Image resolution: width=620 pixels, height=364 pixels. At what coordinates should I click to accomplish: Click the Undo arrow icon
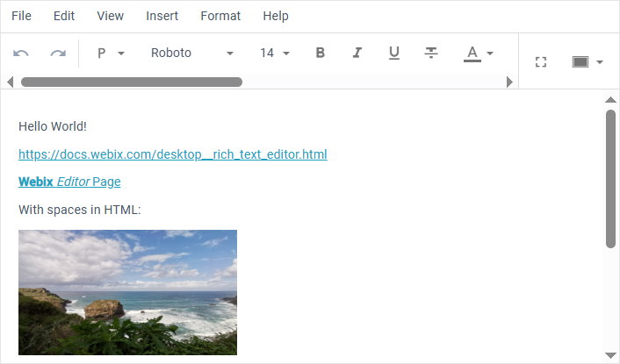coord(21,54)
